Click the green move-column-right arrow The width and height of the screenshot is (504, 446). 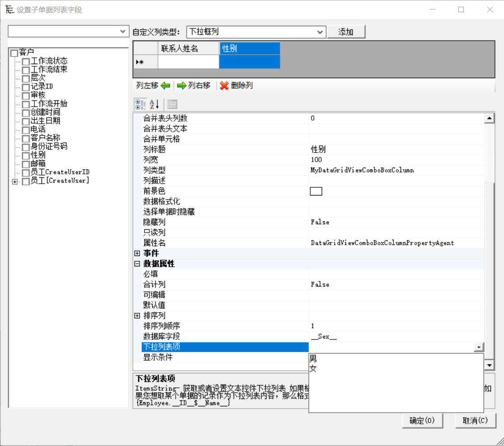tap(182, 85)
